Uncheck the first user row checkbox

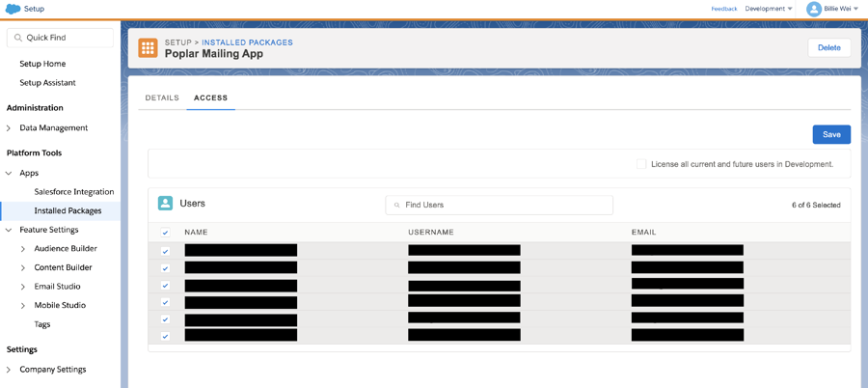[165, 251]
